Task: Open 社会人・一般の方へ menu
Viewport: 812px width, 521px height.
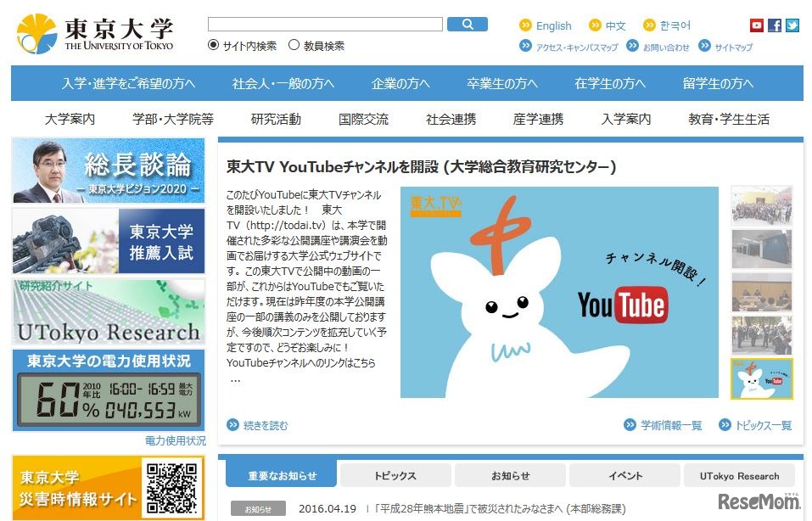Action: [x=283, y=83]
